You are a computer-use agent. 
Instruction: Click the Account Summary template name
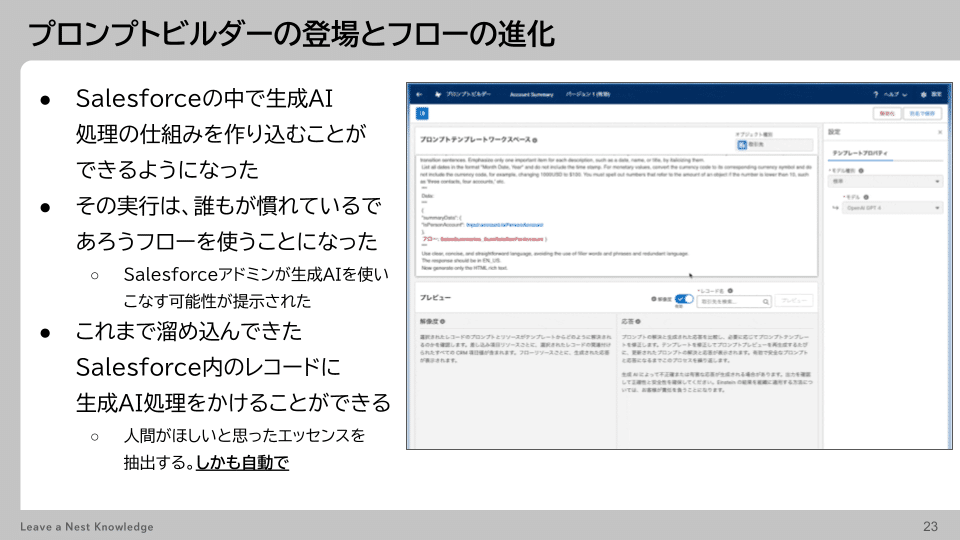point(531,94)
